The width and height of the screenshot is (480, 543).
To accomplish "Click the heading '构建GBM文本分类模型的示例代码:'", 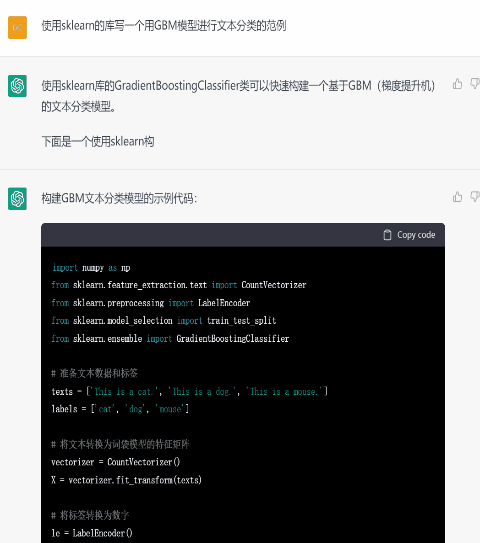I will point(119,198).
